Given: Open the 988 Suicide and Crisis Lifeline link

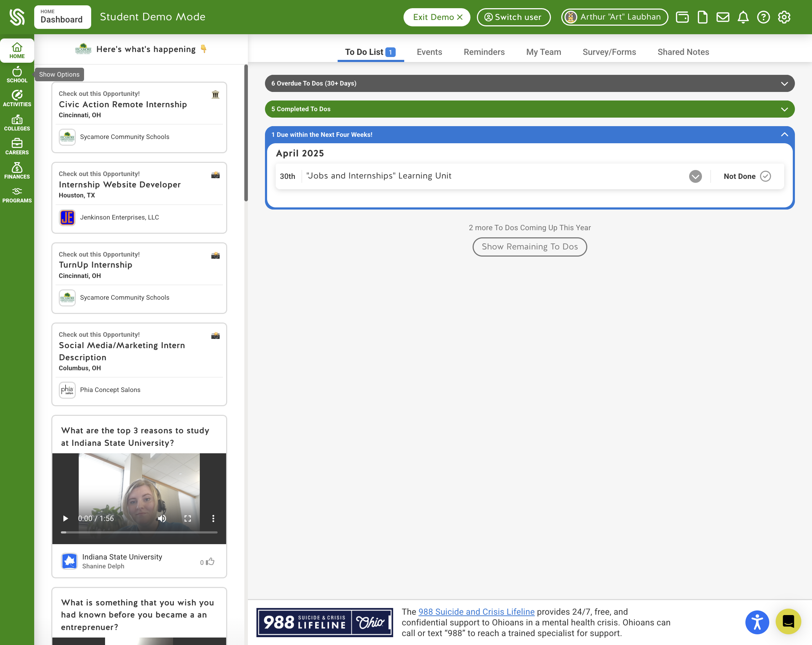Looking at the screenshot, I should (476, 612).
